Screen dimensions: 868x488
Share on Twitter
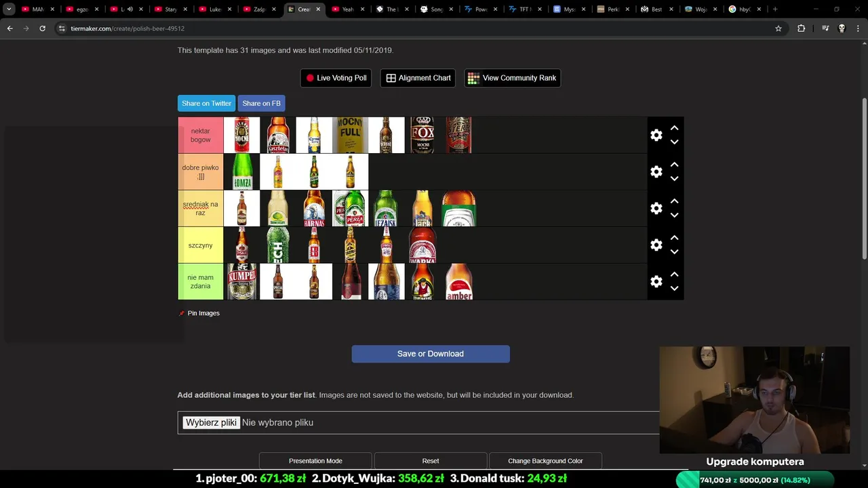click(x=207, y=103)
